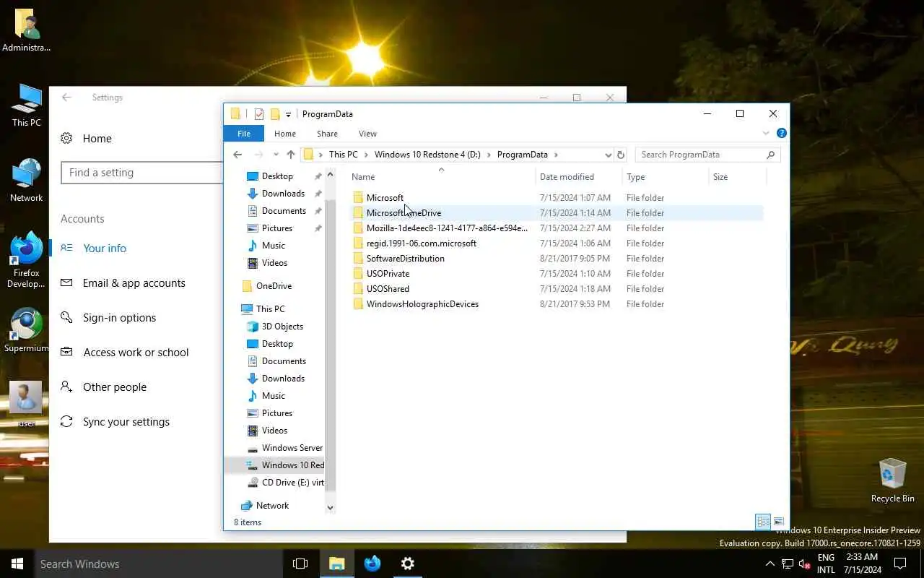The height and width of the screenshot is (578, 924).
Task: Select regid.1991-06.com.microsoft folder
Action: coord(421,243)
